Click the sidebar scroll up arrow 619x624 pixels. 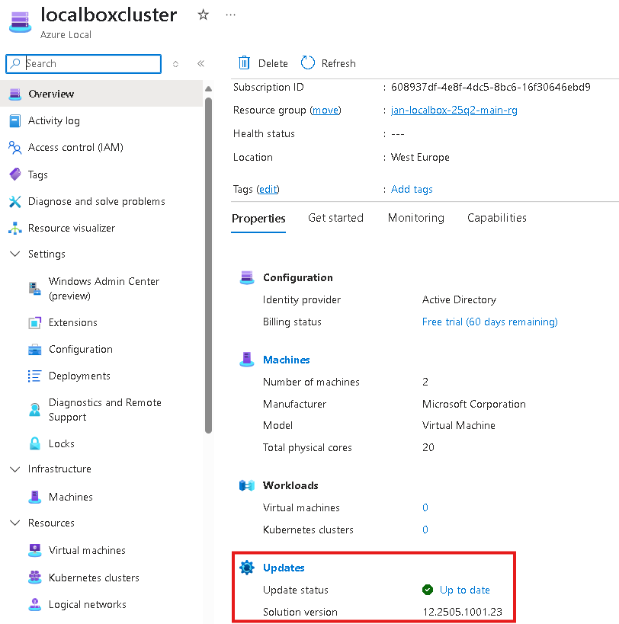(x=208, y=89)
